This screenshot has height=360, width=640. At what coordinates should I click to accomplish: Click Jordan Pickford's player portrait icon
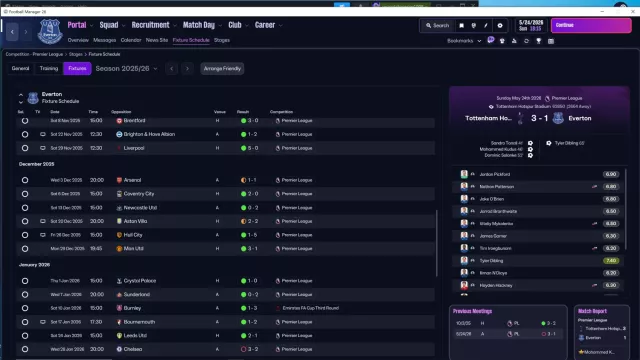[x=464, y=174]
